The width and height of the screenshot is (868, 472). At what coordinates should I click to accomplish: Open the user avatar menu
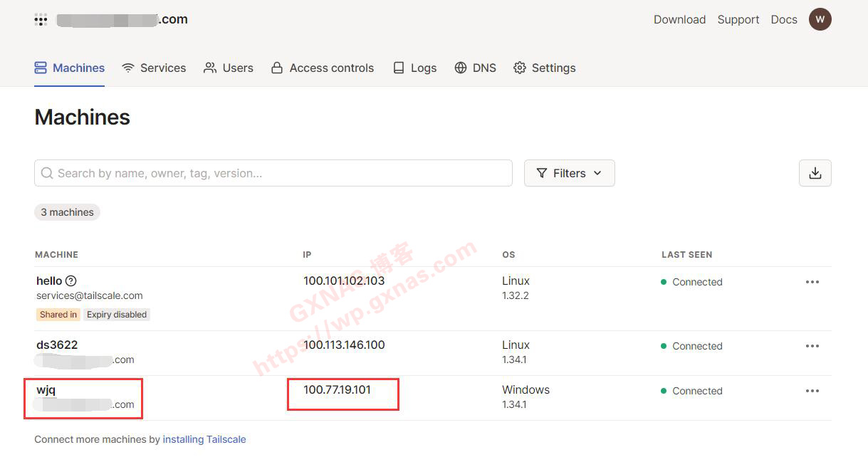click(820, 19)
